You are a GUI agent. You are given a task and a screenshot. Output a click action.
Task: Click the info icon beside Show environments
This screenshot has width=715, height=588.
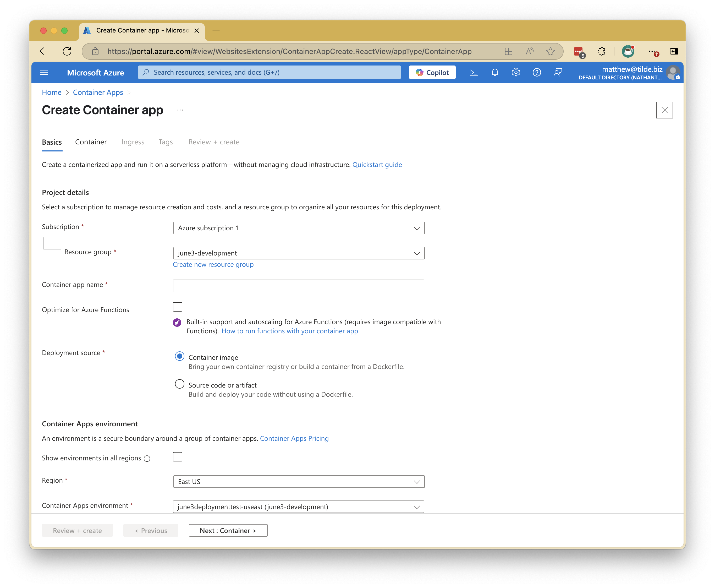point(147,458)
